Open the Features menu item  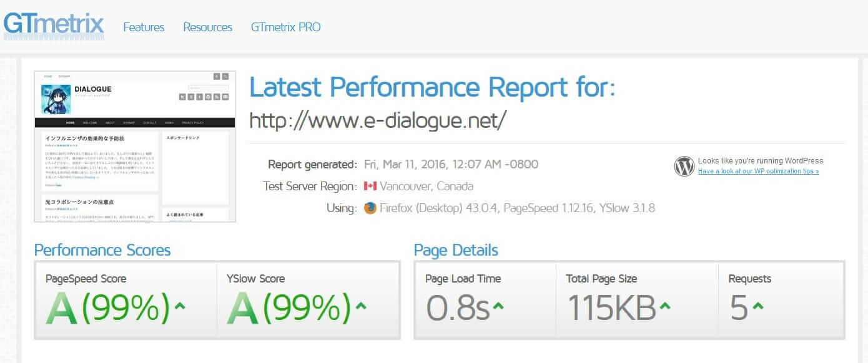pyautogui.click(x=144, y=27)
